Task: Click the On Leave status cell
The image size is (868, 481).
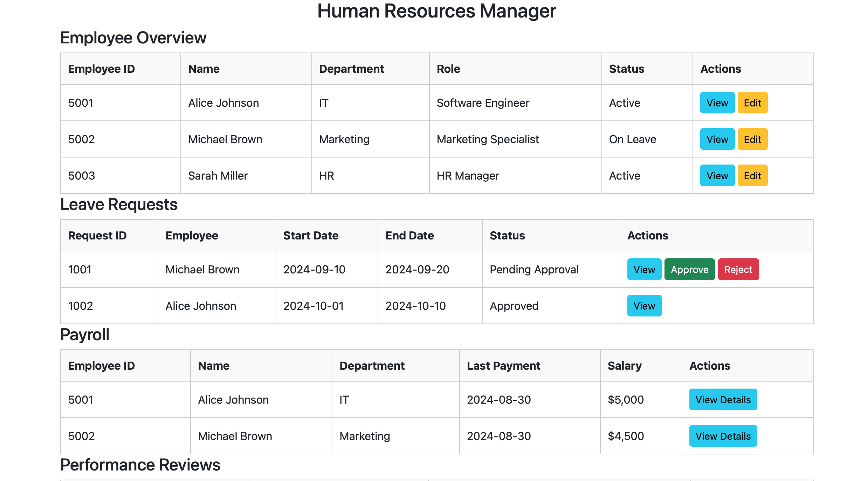Action: [632, 139]
